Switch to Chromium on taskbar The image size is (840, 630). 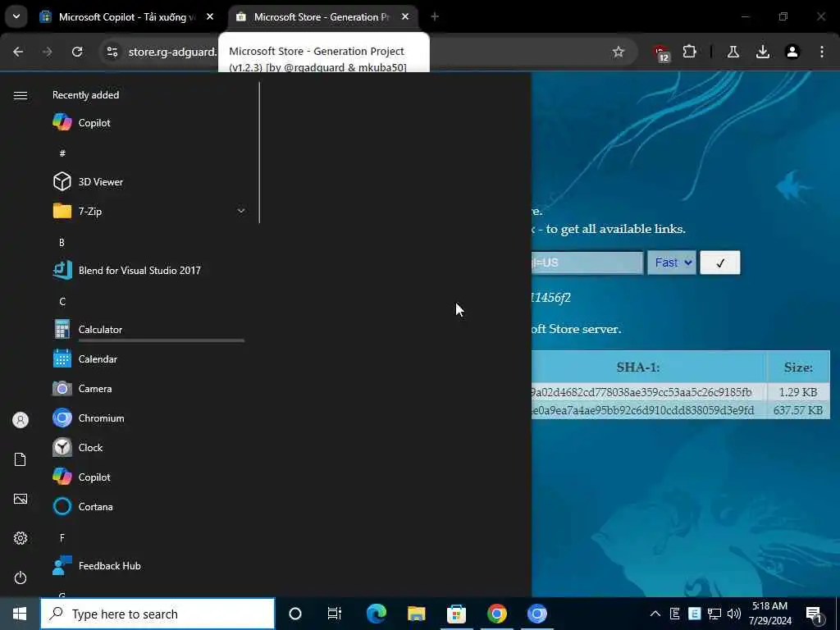tap(536, 614)
